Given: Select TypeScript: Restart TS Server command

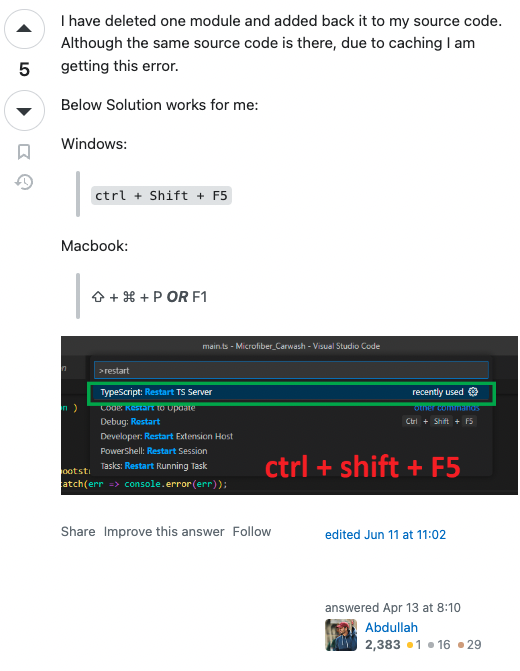Looking at the screenshot, I should click(x=291, y=392).
